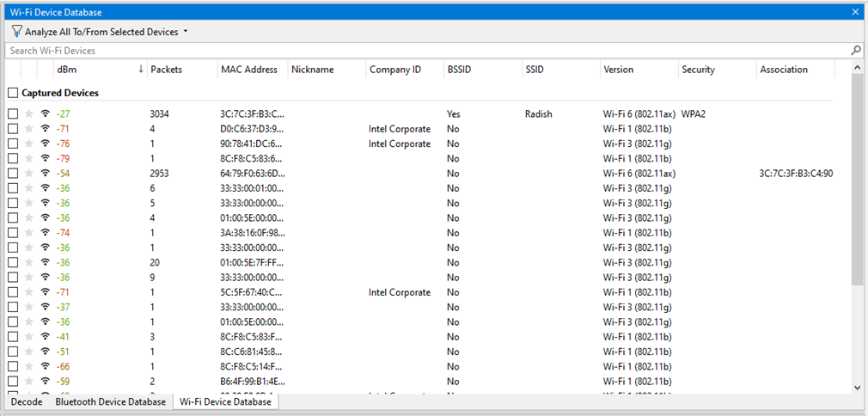Check the box for device 64:79:F0:63:6D
Viewport: 868px width, 416px height.
pos(13,174)
